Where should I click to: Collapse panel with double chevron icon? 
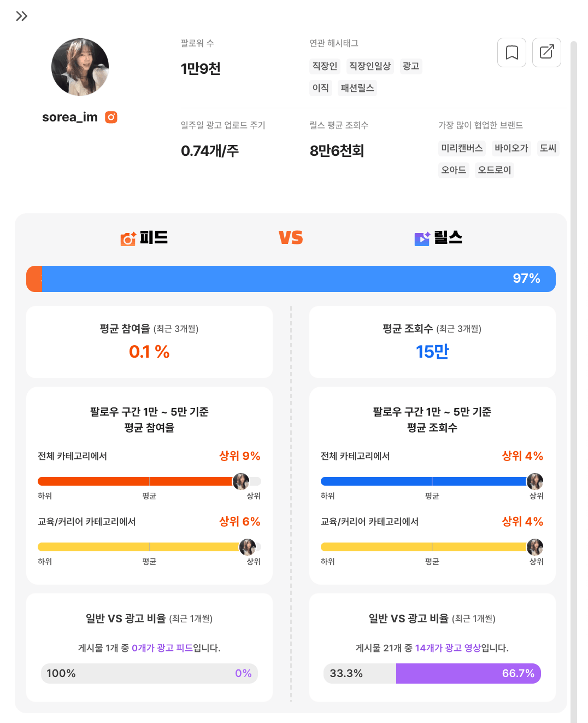point(22,16)
